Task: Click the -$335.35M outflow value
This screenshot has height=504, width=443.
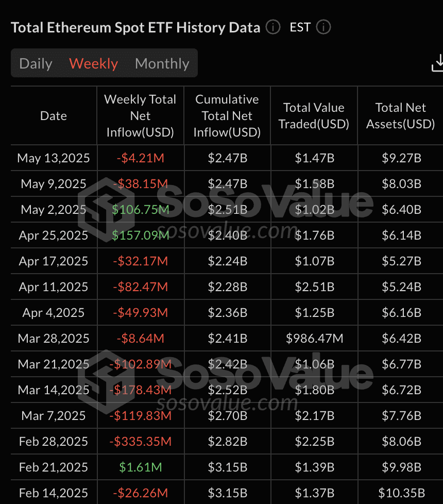Action: pyautogui.click(x=140, y=441)
